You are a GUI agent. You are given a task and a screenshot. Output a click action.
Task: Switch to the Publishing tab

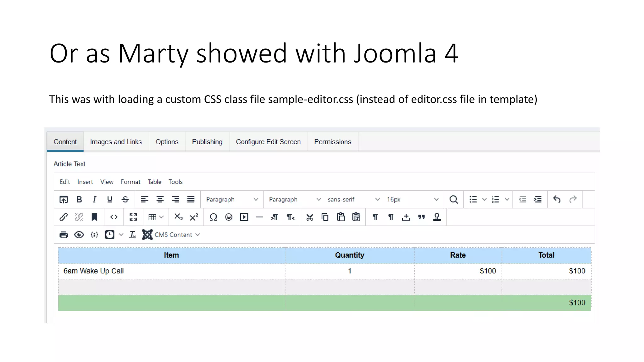click(x=207, y=142)
